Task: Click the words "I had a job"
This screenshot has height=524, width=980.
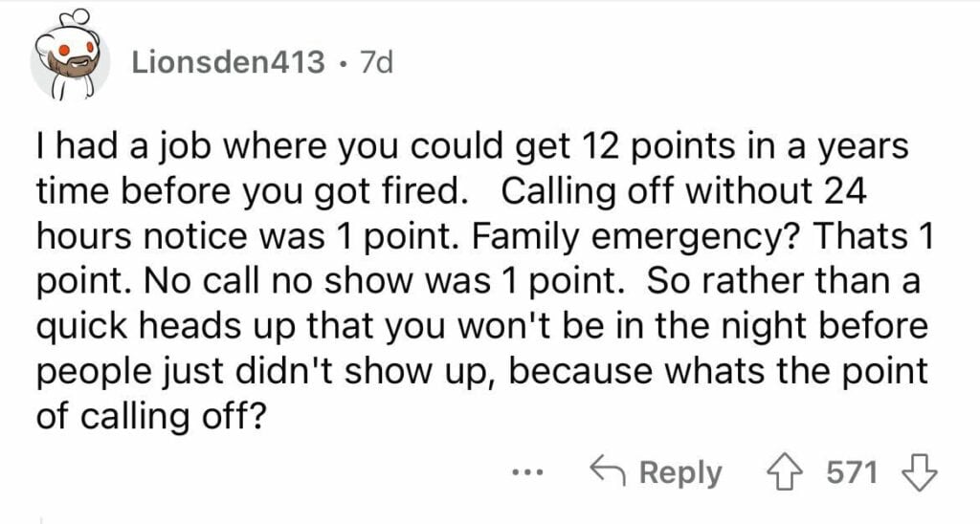Action: [123, 147]
